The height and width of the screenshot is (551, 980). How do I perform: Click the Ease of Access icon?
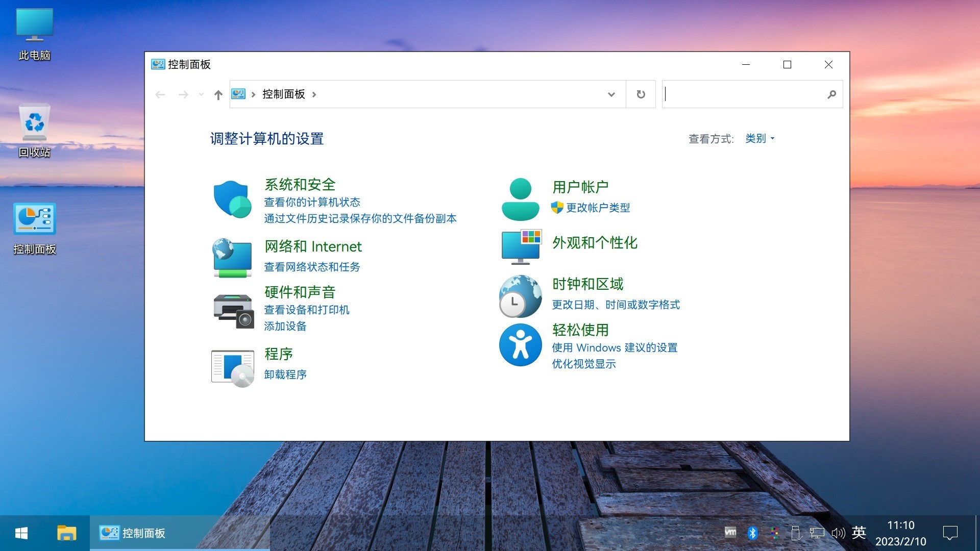click(520, 345)
